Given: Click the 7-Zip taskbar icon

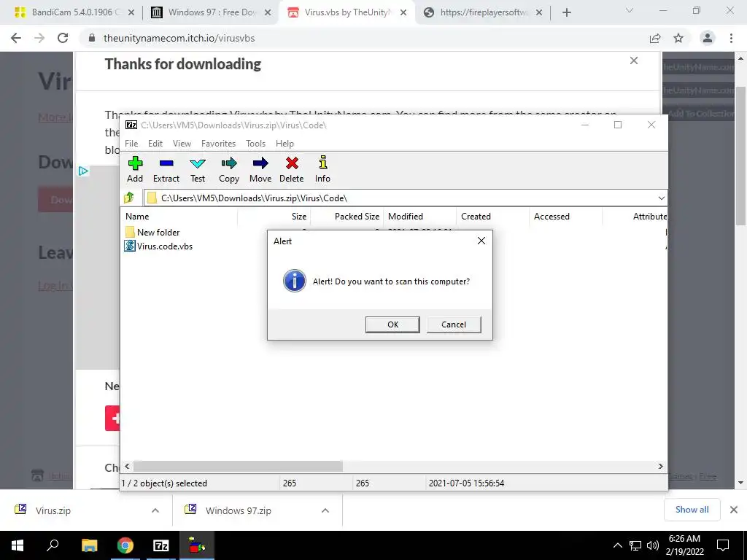Looking at the screenshot, I should pyautogui.click(x=161, y=545).
